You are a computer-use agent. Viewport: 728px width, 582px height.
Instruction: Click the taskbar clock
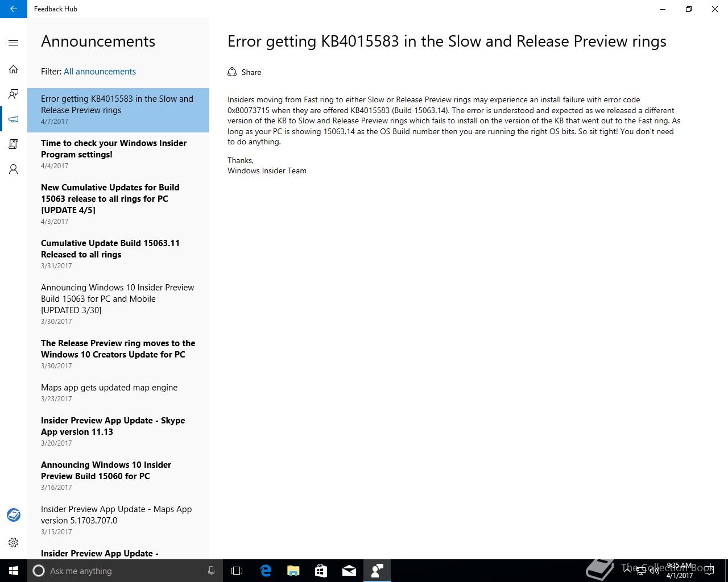(680, 571)
